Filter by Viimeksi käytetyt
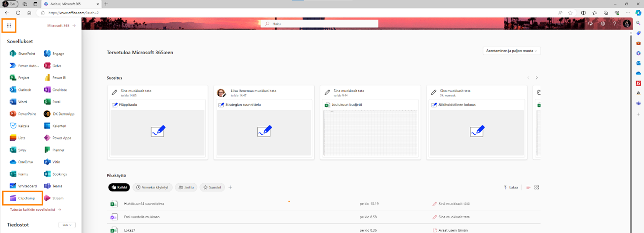Viewport: 644px width, 233px height. coord(153,188)
